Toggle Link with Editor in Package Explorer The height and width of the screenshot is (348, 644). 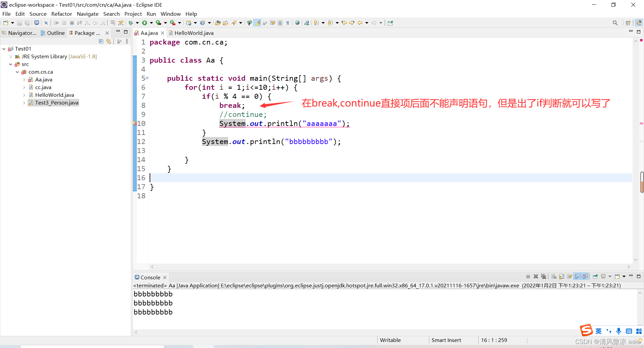pyautogui.click(x=109, y=41)
